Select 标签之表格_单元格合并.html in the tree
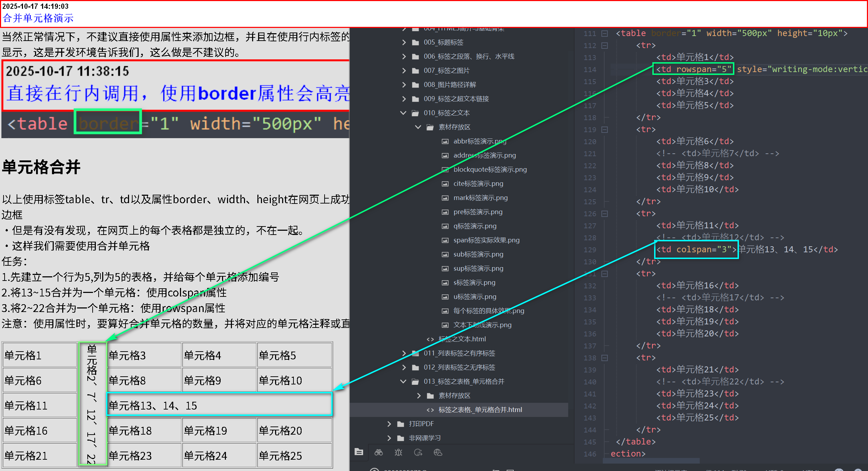 [480, 410]
